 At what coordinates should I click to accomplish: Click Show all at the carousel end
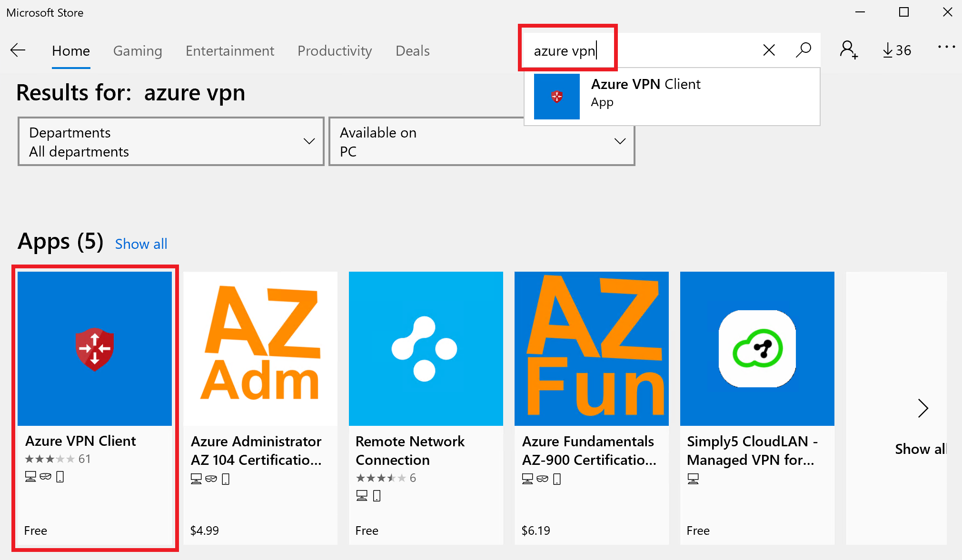click(x=920, y=449)
